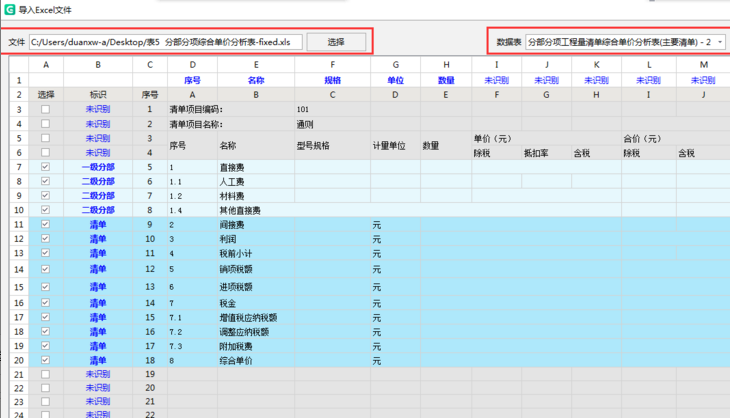The image size is (730, 418).
Task: Click row number 1 header
Action: coord(19,80)
